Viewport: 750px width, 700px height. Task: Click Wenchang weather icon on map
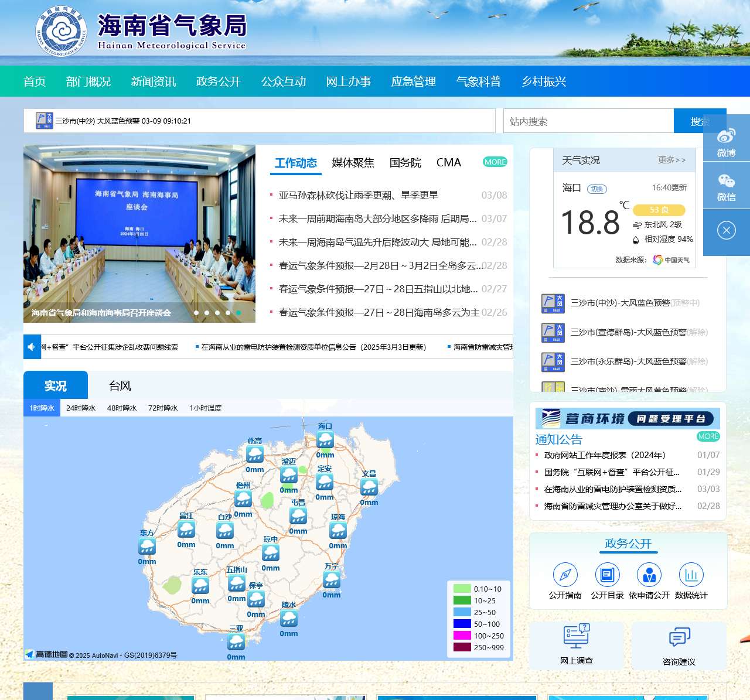pyautogui.click(x=369, y=487)
